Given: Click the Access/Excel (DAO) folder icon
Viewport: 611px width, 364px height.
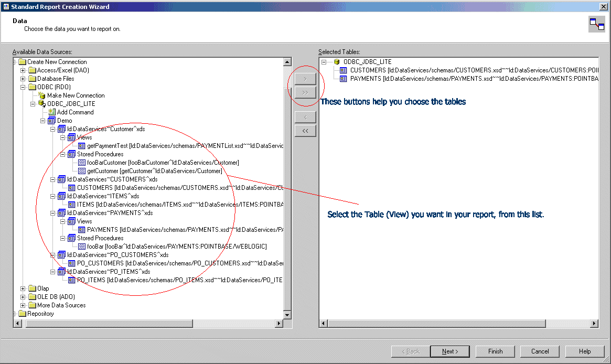Looking at the screenshot, I should [33, 70].
